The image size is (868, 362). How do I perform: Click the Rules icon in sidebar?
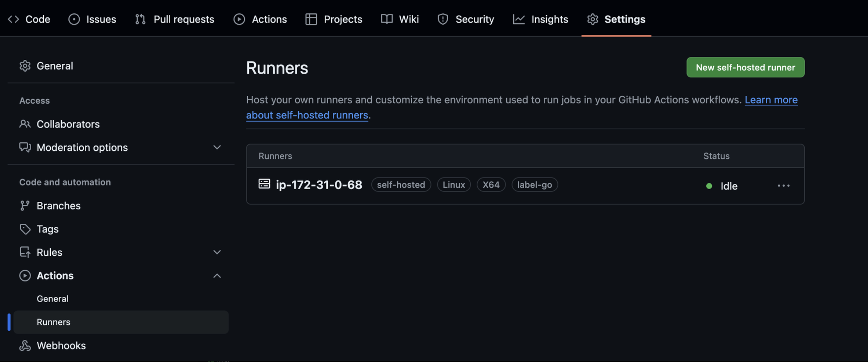click(x=25, y=252)
